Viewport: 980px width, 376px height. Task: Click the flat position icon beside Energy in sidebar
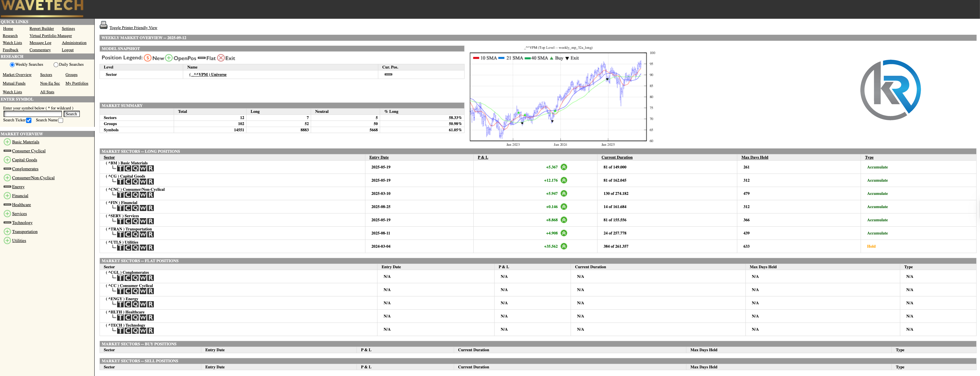click(7, 187)
